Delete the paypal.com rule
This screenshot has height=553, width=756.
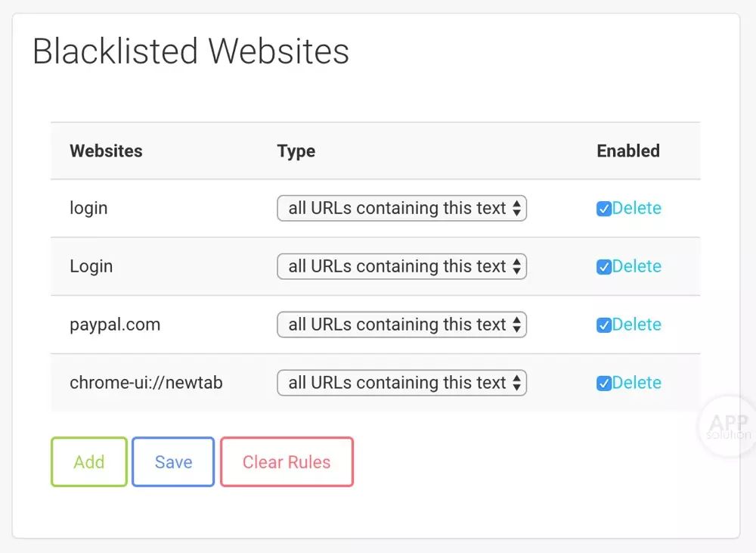pyautogui.click(x=637, y=325)
